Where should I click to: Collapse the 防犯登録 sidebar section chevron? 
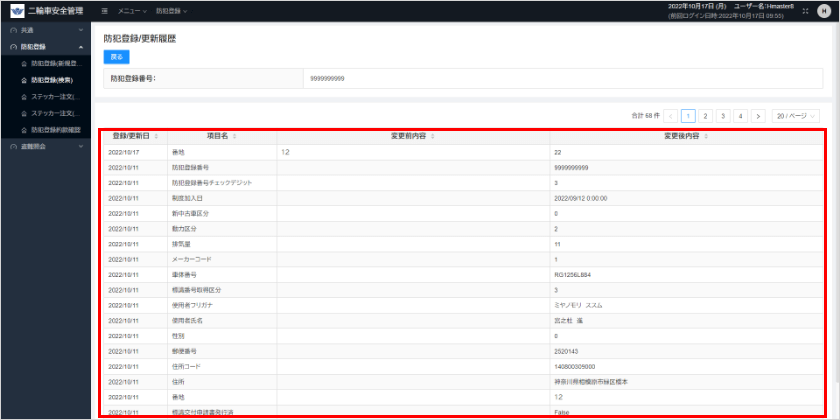81,47
